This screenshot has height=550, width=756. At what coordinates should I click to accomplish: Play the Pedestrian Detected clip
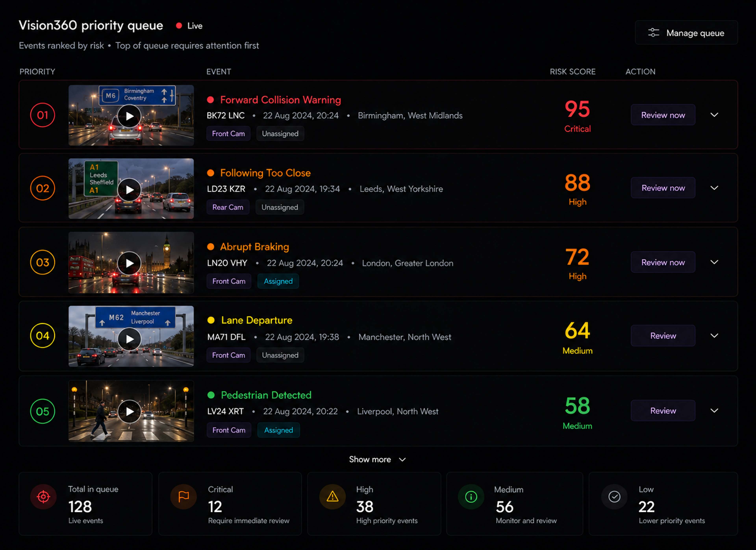coord(129,411)
